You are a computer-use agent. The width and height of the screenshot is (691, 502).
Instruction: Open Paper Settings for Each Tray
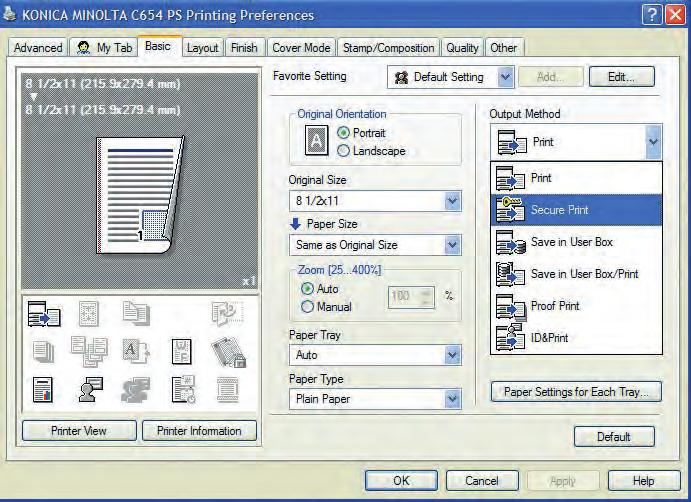576,392
